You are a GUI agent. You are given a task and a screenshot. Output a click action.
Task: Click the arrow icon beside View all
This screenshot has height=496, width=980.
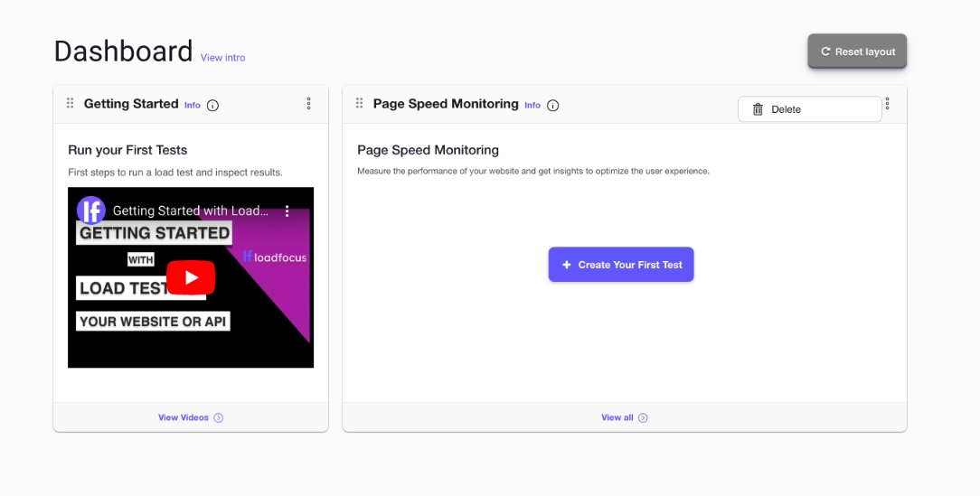tap(643, 417)
